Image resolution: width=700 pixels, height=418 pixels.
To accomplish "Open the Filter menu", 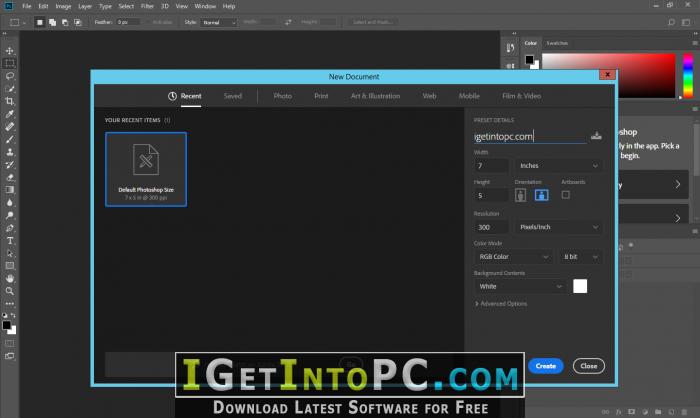I will [x=147, y=6].
